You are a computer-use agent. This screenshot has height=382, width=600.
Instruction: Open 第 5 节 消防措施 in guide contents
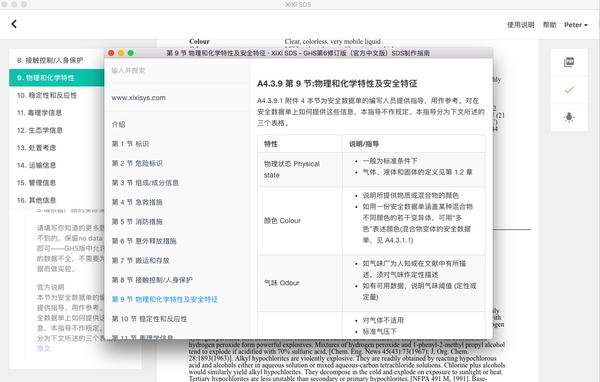(137, 222)
